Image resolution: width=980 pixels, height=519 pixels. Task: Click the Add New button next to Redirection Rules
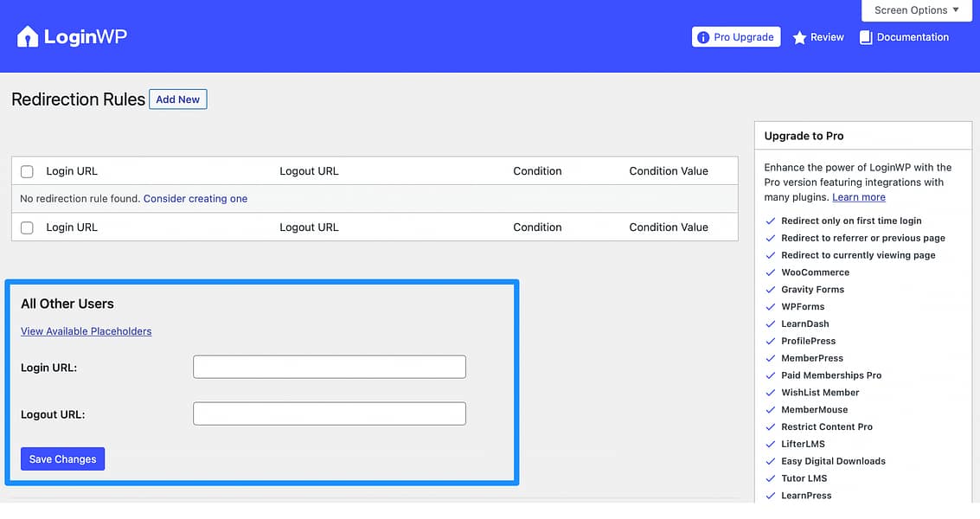pos(177,99)
